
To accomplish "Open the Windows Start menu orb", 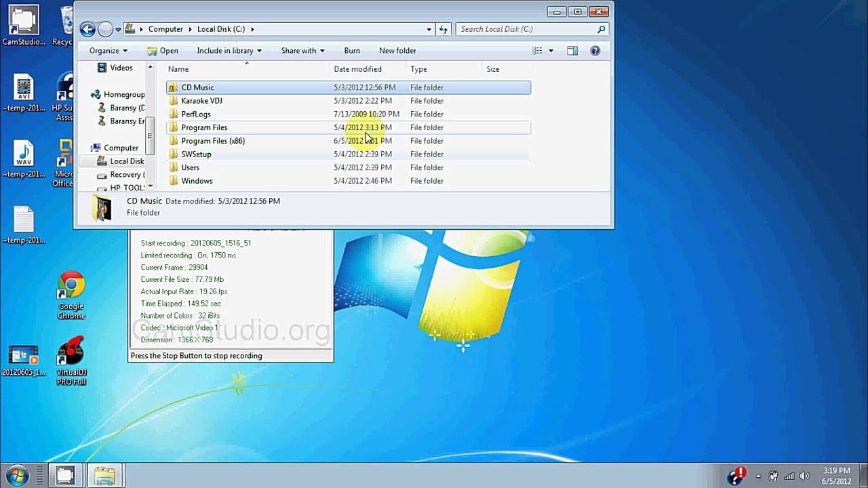I will [17, 475].
